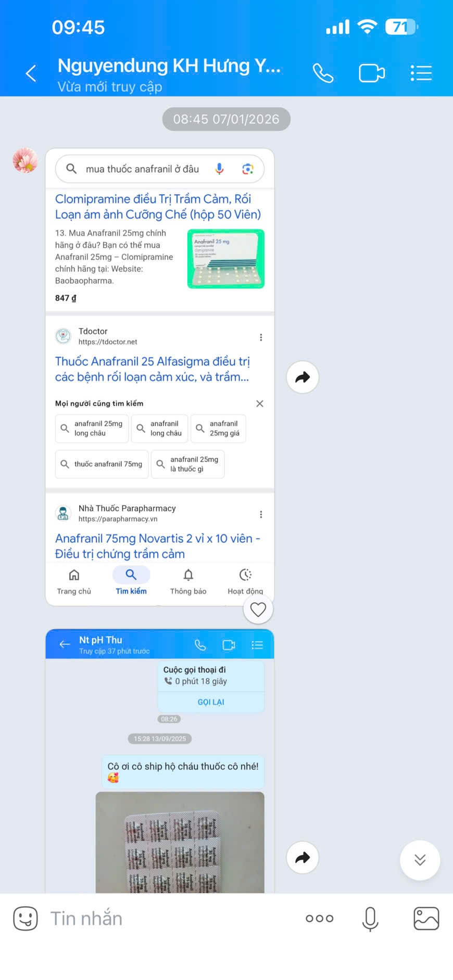453x980 pixels.
Task: Open the photo gallery picker icon
Action: [x=426, y=919]
